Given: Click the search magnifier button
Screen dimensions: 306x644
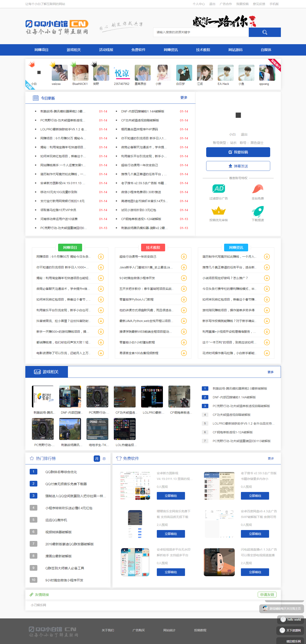Looking at the screenshot, I should [265, 32].
